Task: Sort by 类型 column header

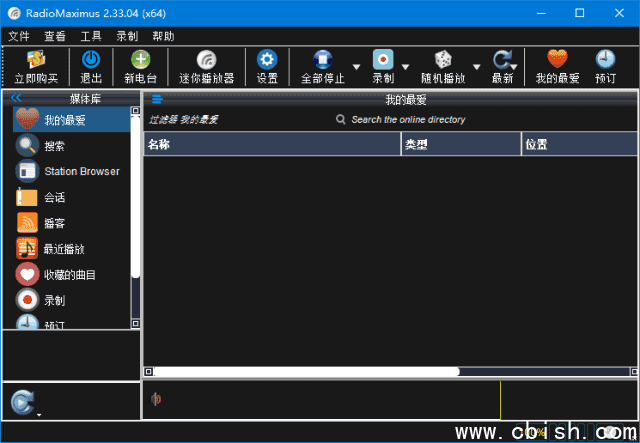Action: [461, 144]
